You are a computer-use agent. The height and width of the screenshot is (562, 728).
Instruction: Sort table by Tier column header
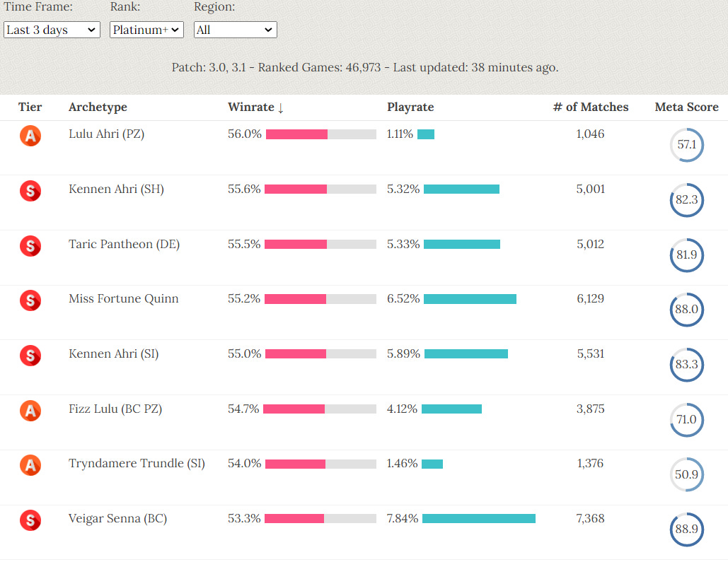(x=30, y=107)
